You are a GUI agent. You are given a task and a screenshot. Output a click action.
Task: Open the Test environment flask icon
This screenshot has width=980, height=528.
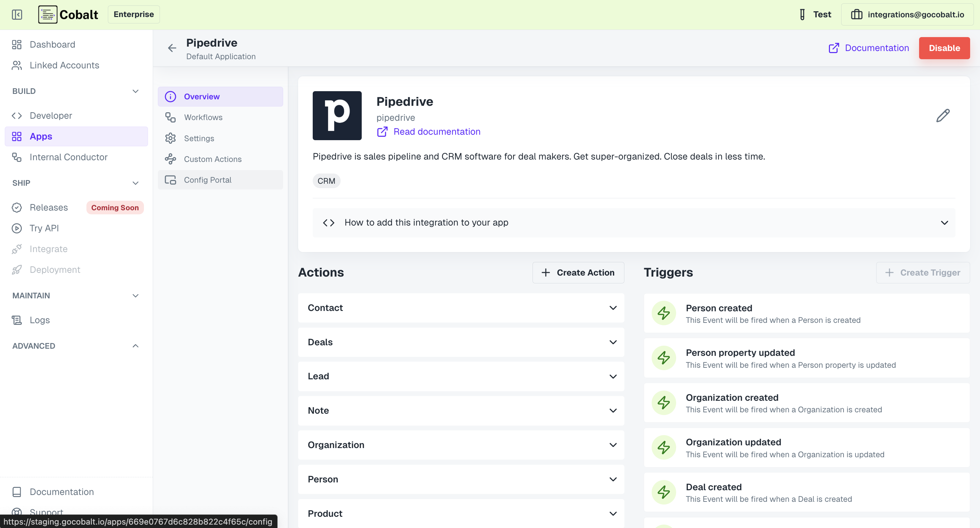[x=802, y=14]
